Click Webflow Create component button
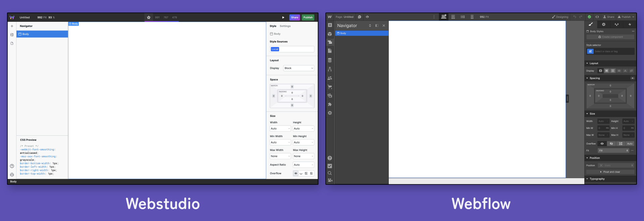This screenshot has width=644, height=221. [610, 37]
